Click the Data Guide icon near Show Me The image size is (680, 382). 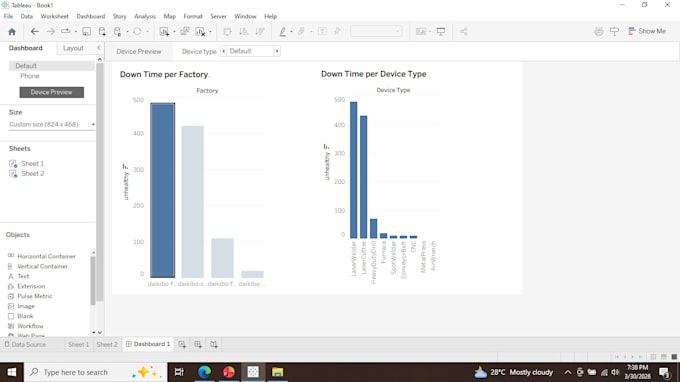[x=598, y=31]
